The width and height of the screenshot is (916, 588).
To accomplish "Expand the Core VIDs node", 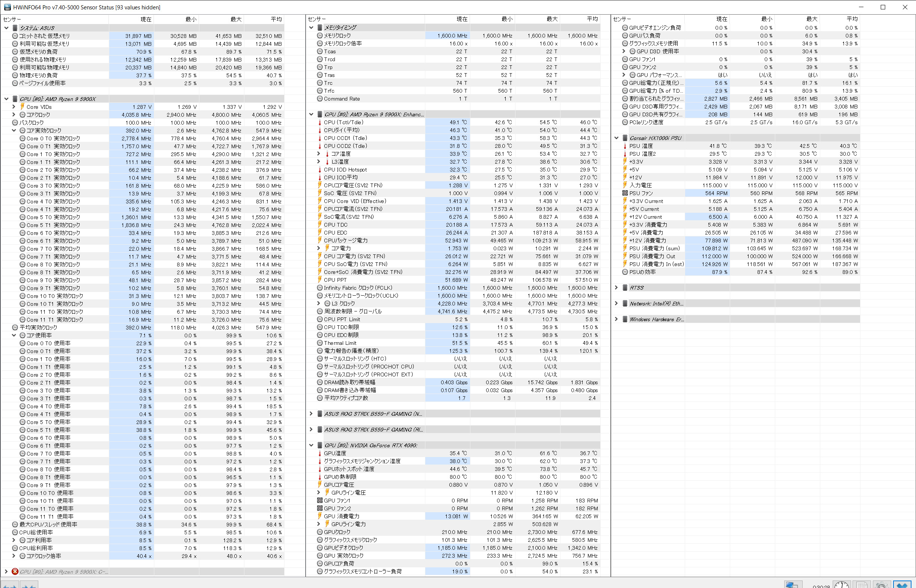I will click(x=14, y=107).
